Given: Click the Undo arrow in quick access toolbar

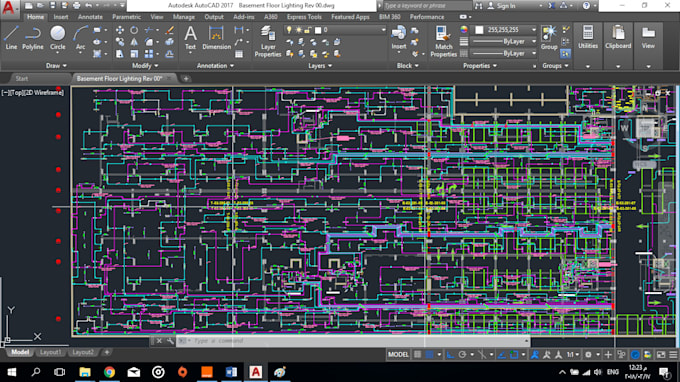Looking at the screenshot, I should (x=88, y=6).
